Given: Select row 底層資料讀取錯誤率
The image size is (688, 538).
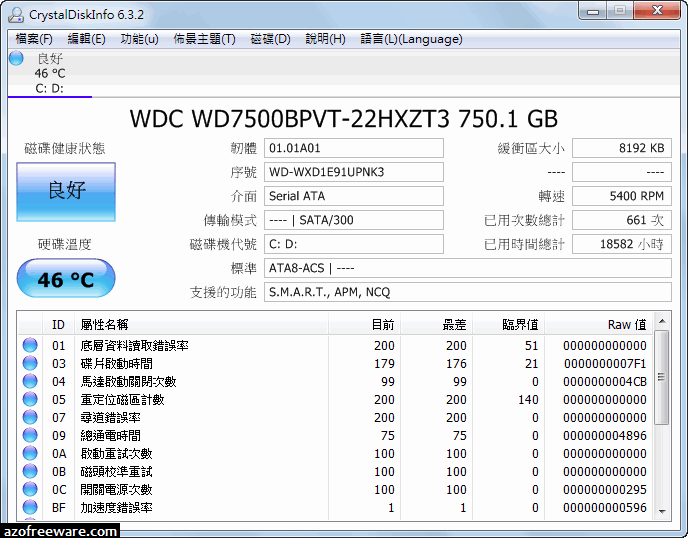Looking at the screenshot, I should [x=335, y=345].
